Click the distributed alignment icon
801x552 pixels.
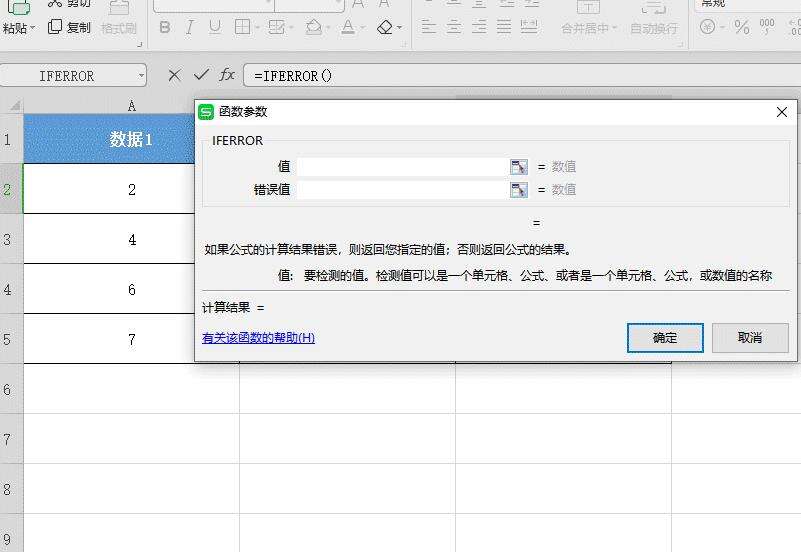pyautogui.click(x=529, y=27)
